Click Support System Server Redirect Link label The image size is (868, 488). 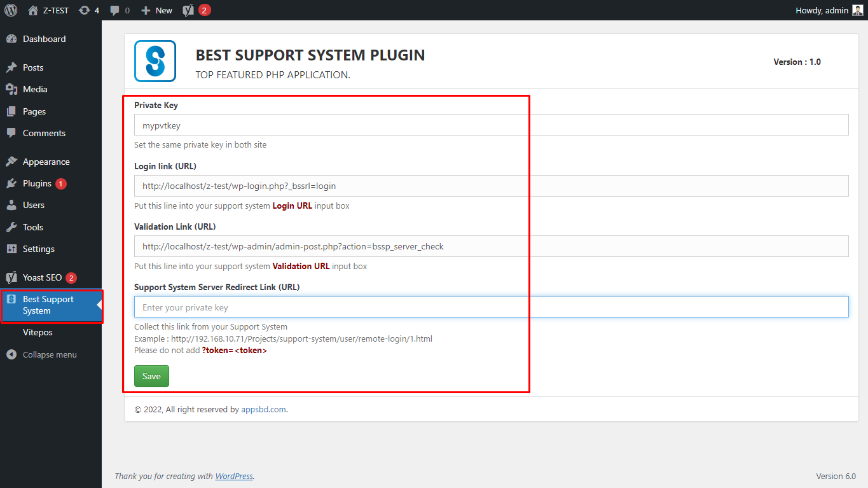pos(217,287)
